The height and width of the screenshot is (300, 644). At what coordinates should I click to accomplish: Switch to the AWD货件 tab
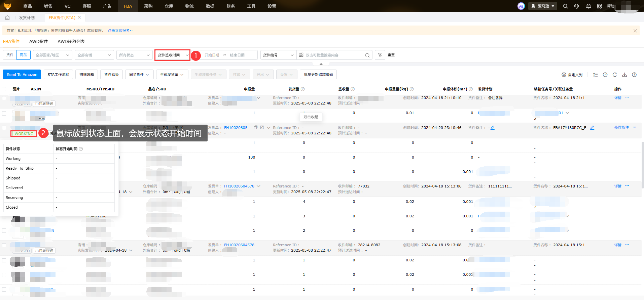click(38, 42)
